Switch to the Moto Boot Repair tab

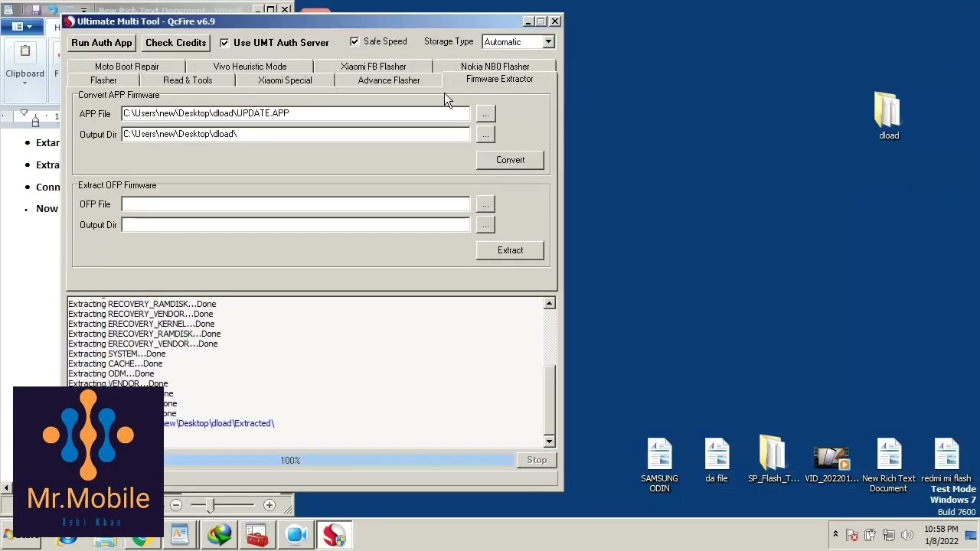pos(126,67)
